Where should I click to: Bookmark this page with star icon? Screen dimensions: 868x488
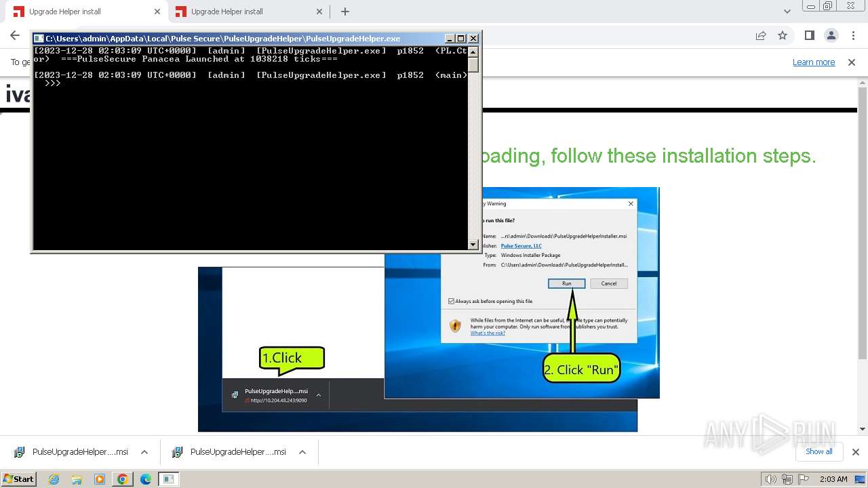pos(783,35)
